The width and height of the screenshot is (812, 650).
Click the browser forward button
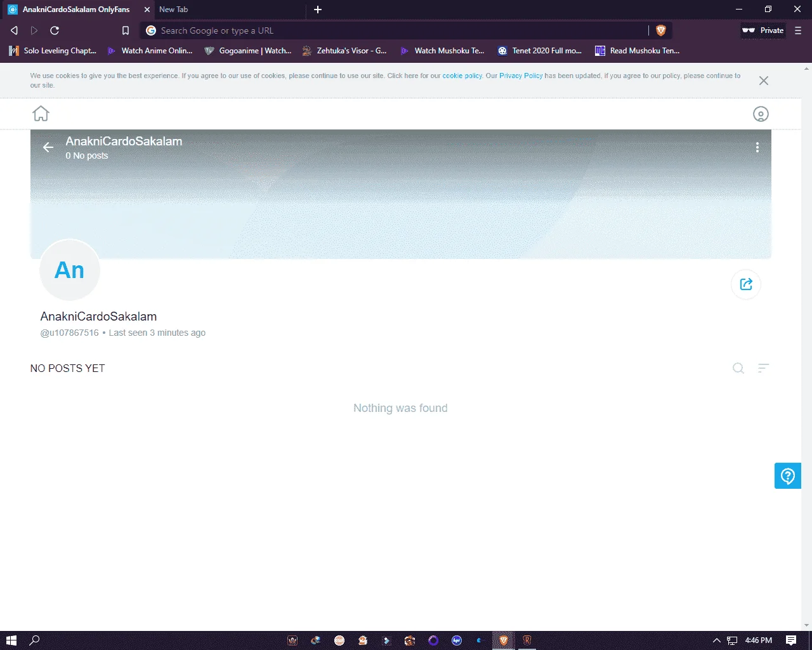[34, 30]
